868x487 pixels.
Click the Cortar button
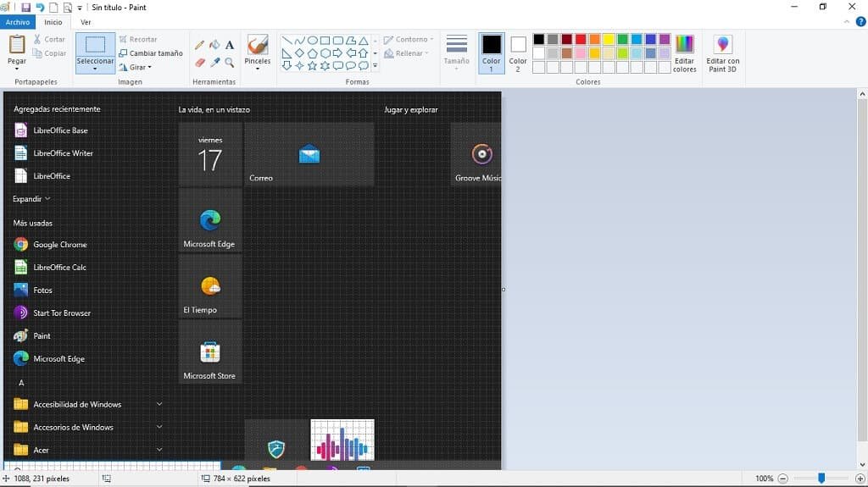click(49, 39)
